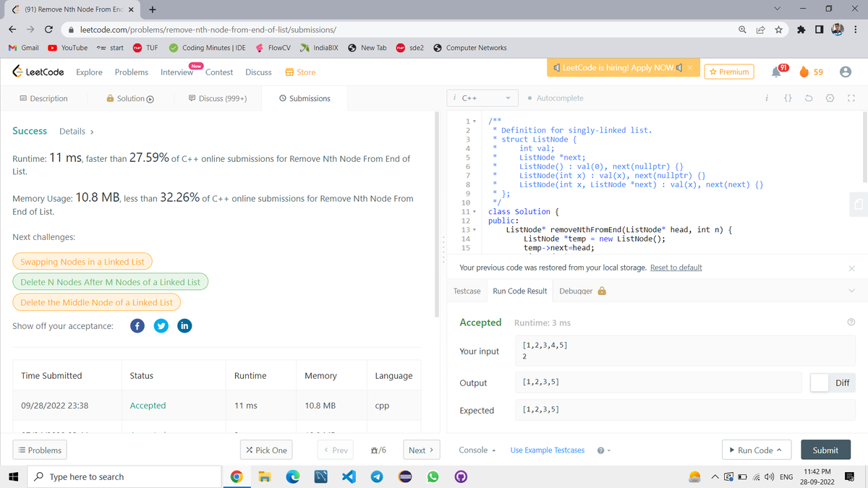This screenshot has height=488, width=868.
Task: Click the LeetCode logo
Action: click(x=39, y=72)
